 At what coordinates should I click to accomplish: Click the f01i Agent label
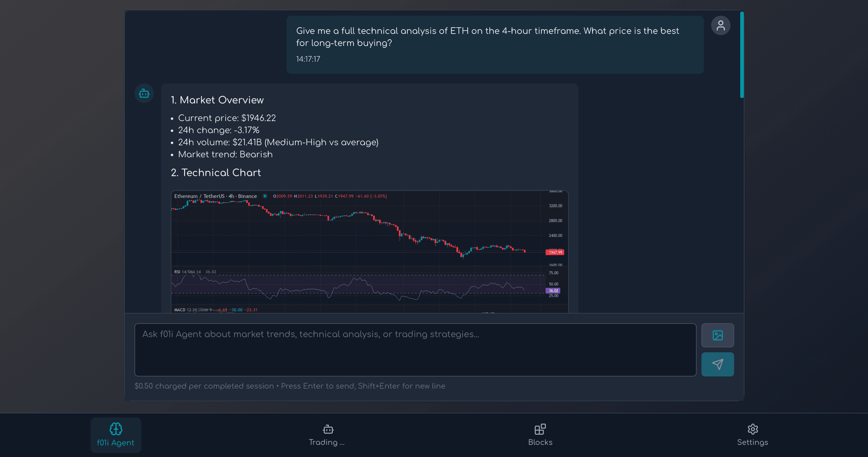[x=116, y=442]
